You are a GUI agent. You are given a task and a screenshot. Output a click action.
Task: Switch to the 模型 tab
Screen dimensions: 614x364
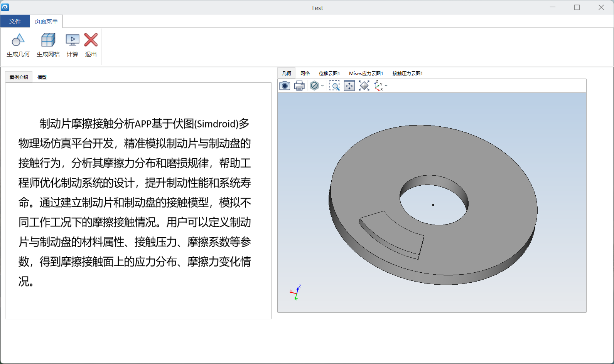pos(42,77)
